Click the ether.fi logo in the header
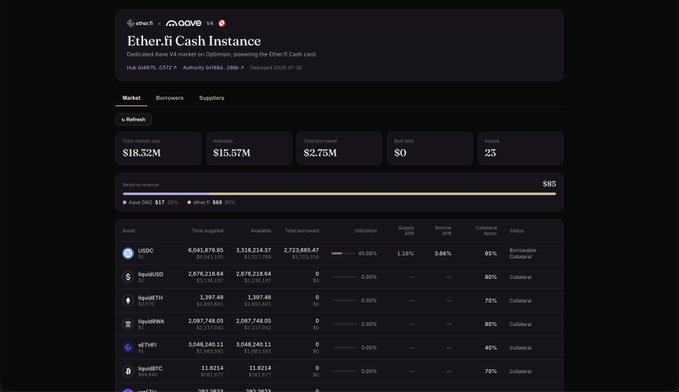679x392 pixels. (139, 23)
